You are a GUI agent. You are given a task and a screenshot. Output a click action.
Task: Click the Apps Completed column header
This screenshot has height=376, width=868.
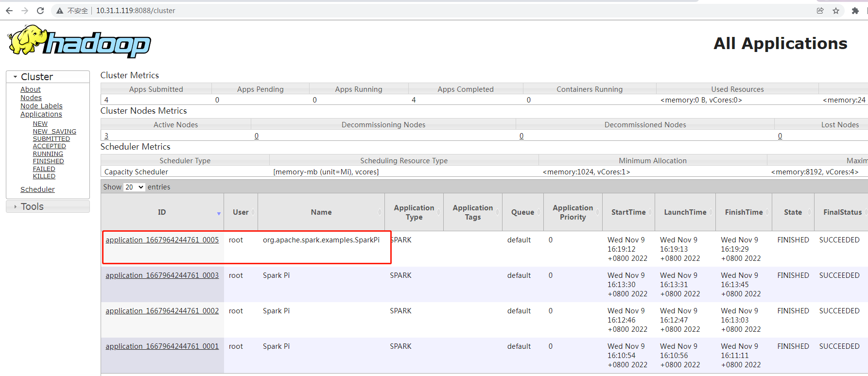(466, 89)
